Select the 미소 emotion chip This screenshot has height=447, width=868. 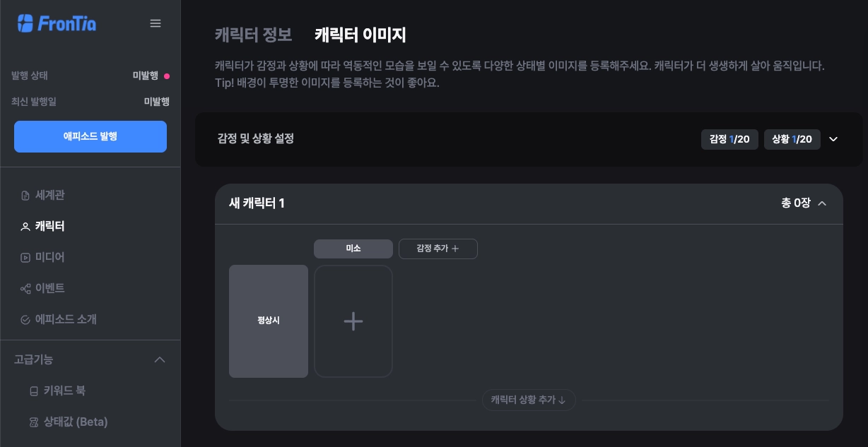[353, 249]
